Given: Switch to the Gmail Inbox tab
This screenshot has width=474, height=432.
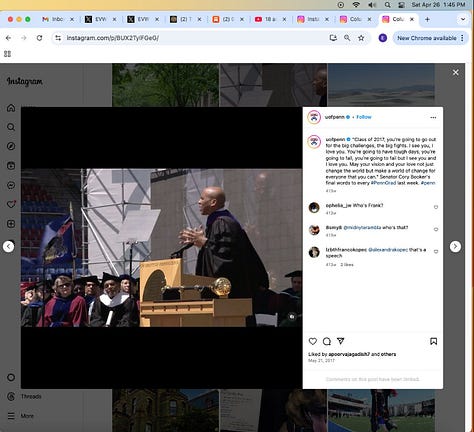Looking at the screenshot, I should coord(58,19).
